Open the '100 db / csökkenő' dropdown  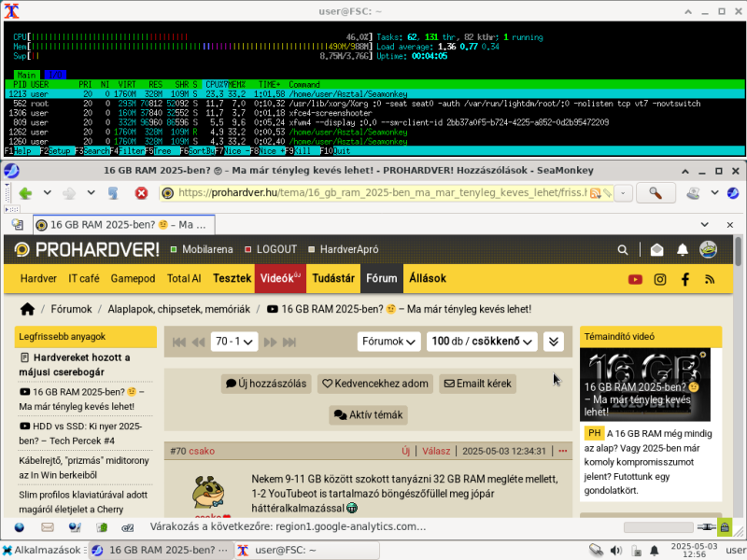tap(482, 342)
